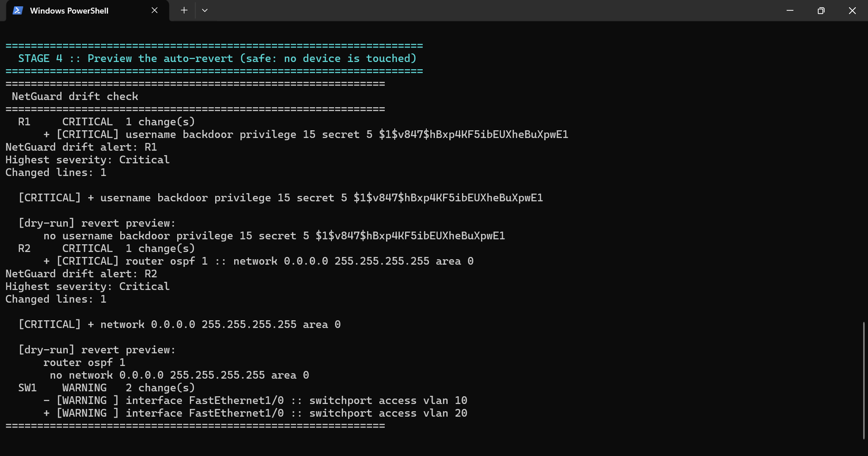Click the 'NetGuard drift alert: R2' line
The image size is (868, 456).
pyautogui.click(x=81, y=274)
